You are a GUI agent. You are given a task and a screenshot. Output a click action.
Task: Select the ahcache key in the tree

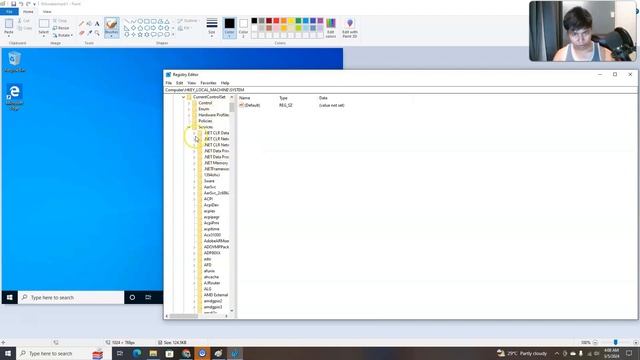(211, 277)
